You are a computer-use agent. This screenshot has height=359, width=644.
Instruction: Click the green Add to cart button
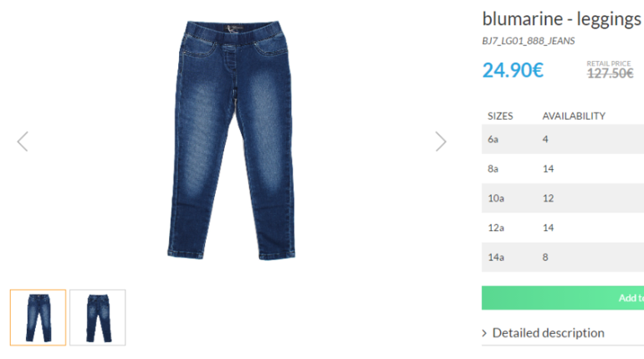pyautogui.click(x=563, y=298)
